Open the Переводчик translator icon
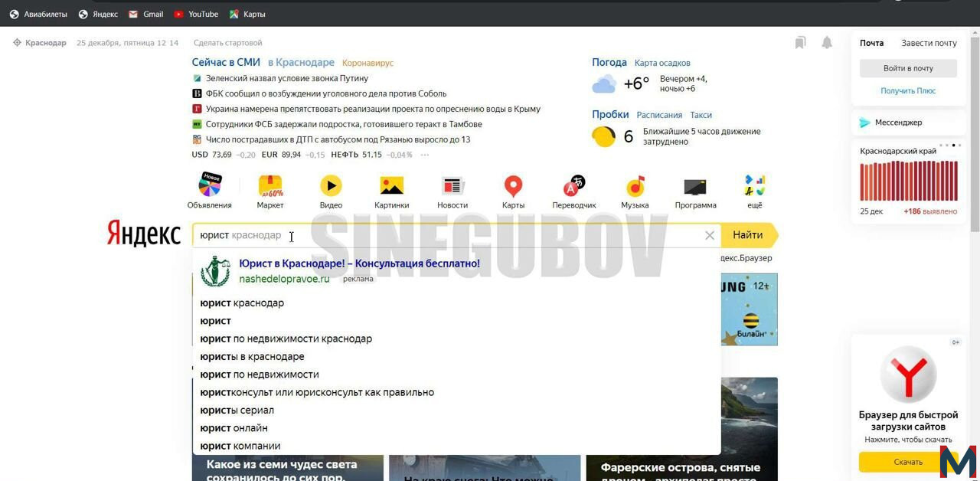This screenshot has width=980, height=481. tap(574, 185)
